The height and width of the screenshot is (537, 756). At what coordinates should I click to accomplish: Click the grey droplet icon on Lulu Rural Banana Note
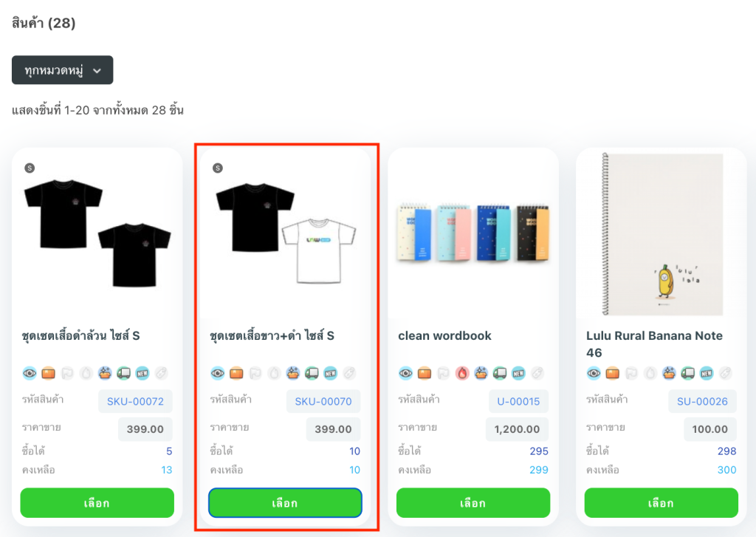[x=650, y=373]
